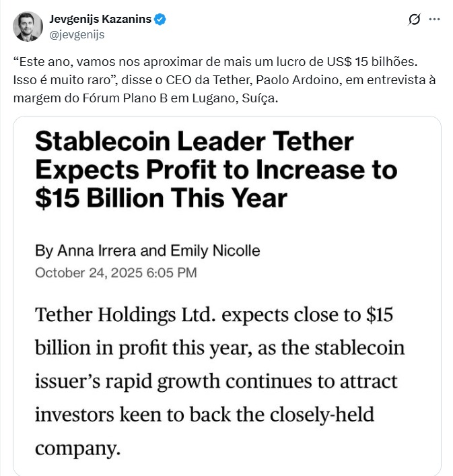Click the blue verified badge

pos(160,20)
